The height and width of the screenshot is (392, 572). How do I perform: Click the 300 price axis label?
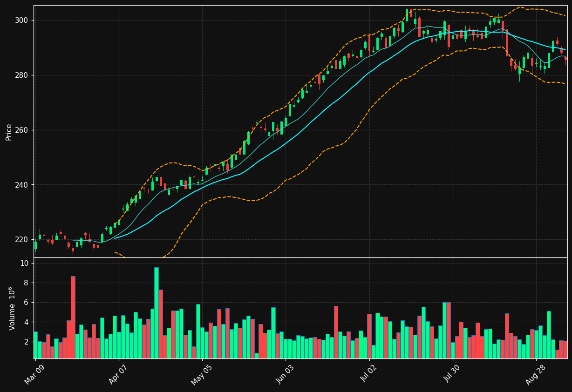tap(22, 20)
